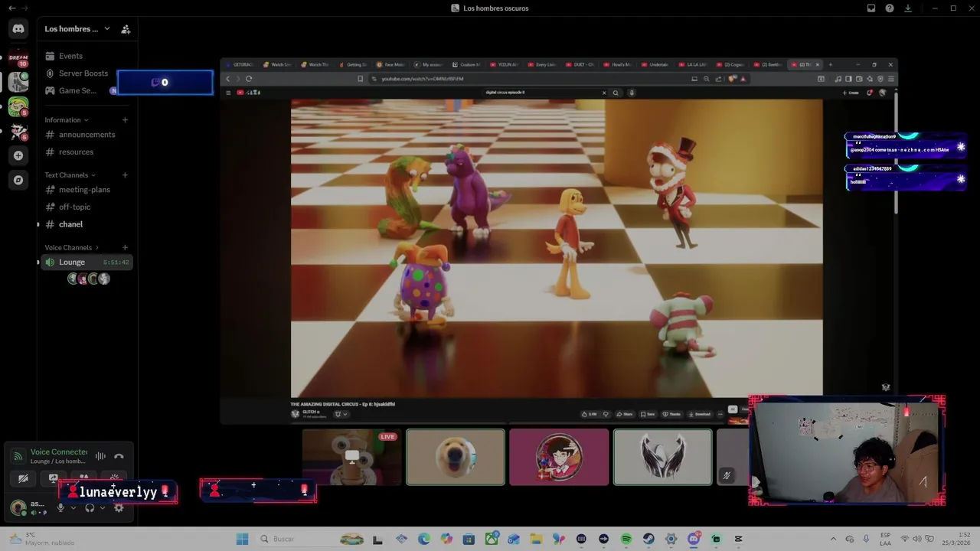The width and height of the screenshot is (980, 551).
Task: Toggle noise suppression waveform icon
Action: [100, 456]
